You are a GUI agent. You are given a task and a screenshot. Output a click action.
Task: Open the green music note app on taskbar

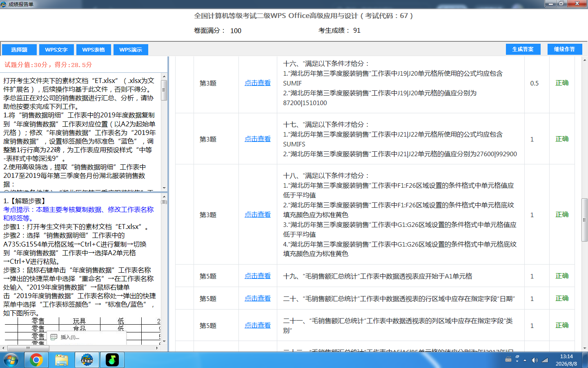coord(112,360)
